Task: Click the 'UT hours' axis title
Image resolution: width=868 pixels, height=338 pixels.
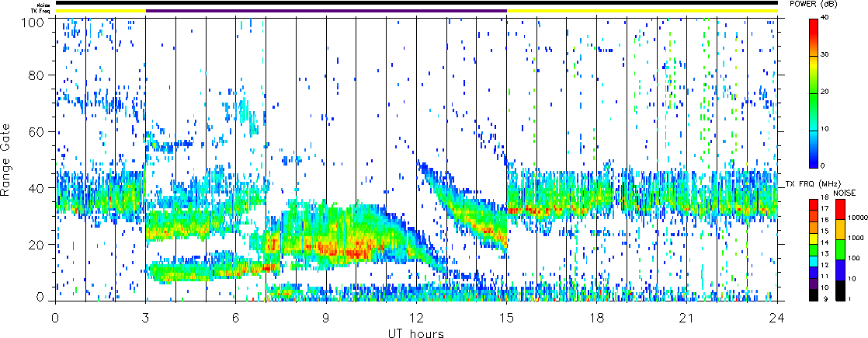Action: point(416,333)
